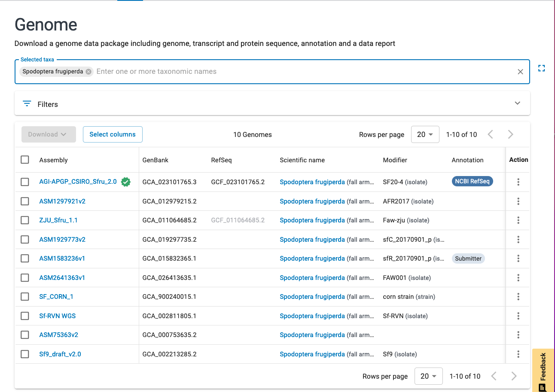Open top Rows per page dropdown

tap(425, 134)
